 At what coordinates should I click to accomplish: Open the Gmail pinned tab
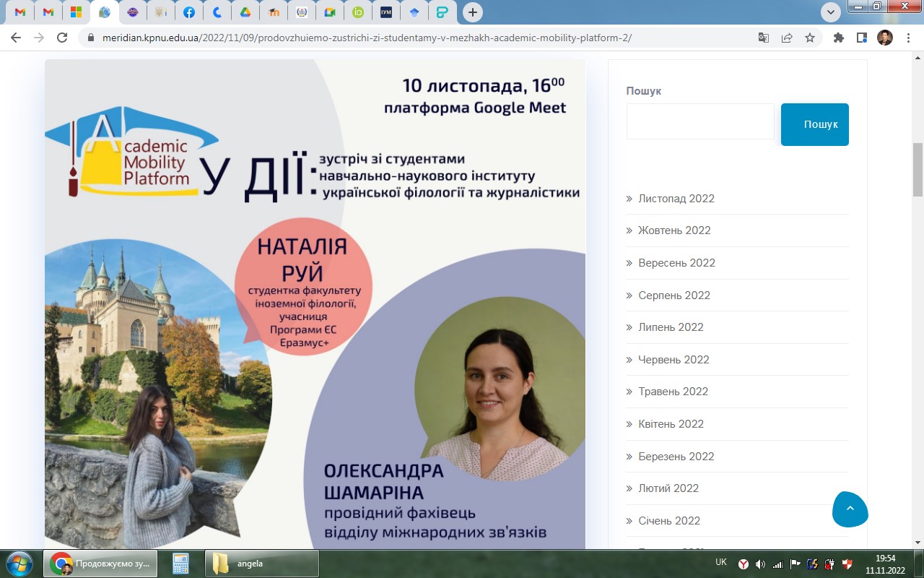pos(19,12)
